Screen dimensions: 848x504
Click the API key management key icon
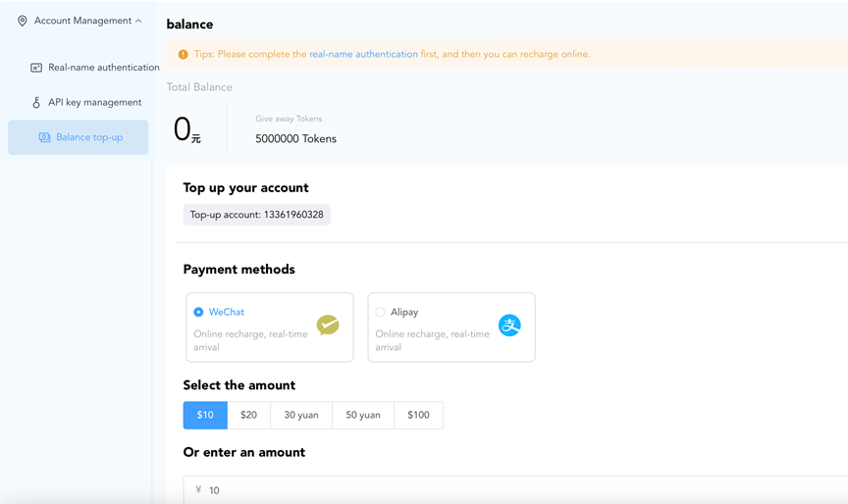click(36, 102)
